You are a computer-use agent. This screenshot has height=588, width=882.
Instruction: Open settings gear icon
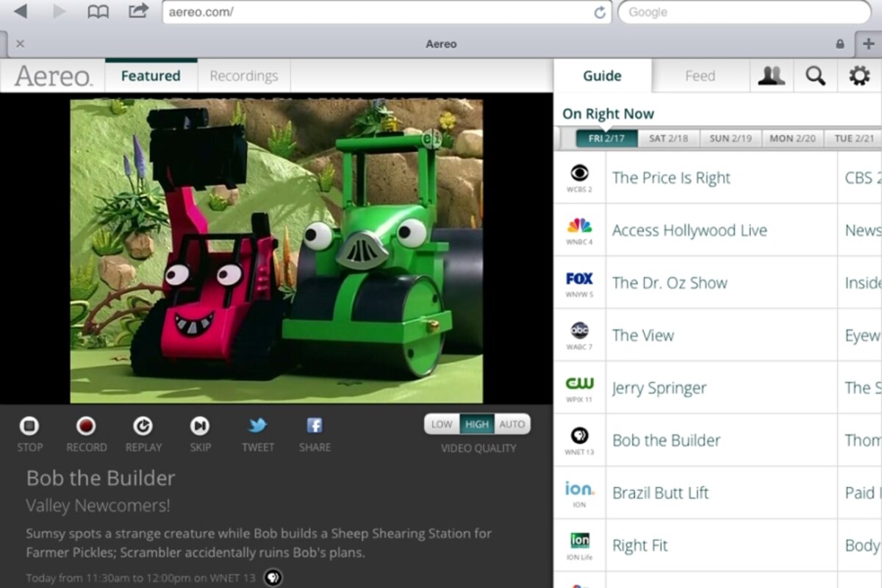coord(859,76)
